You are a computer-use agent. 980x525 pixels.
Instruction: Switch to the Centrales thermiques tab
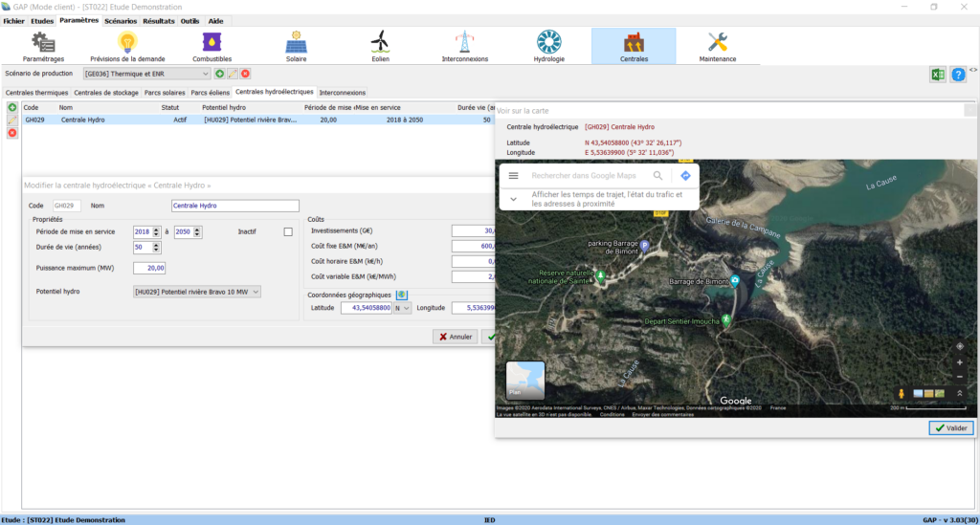click(x=37, y=93)
